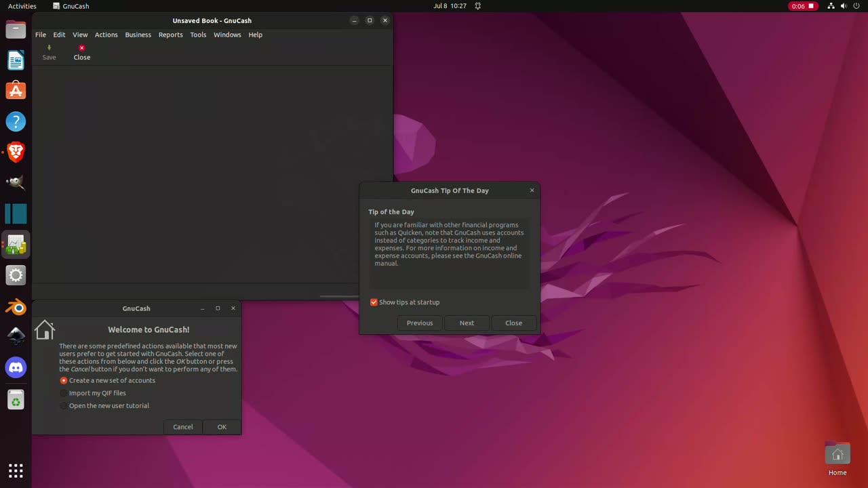
Task: Open the Windows menu
Action: point(227,35)
